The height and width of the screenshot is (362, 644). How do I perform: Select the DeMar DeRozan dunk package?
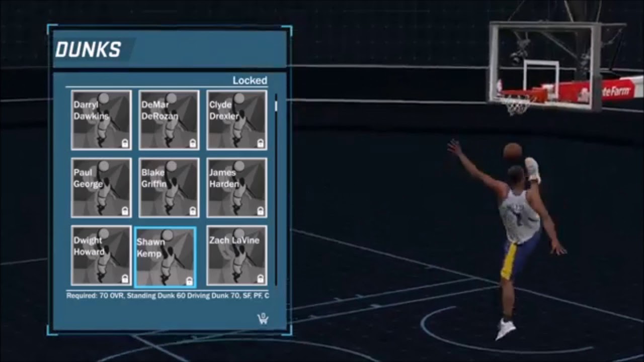point(169,120)
